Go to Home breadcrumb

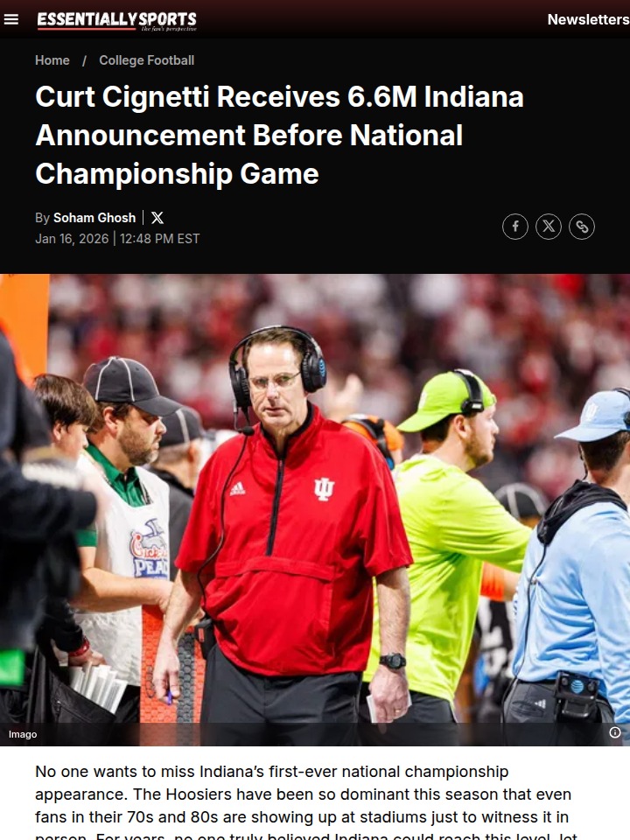tap(52, 60)
